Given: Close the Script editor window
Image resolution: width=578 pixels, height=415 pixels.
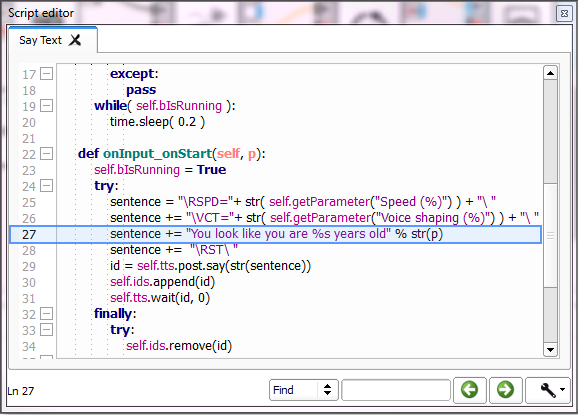Looking at the screenshot, I should point(564,14).
